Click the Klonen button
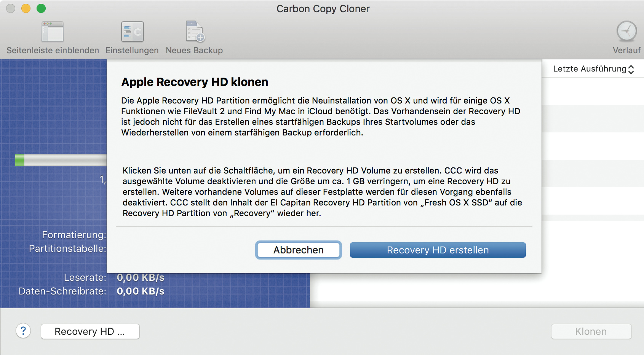 (591, 331)
